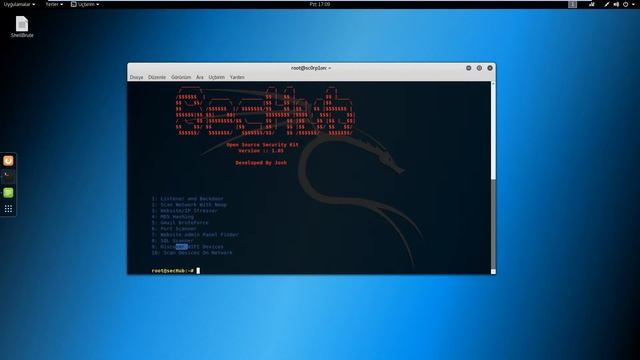The width and height of the screenshot is (640, 360).
Task: Click the Version 1.05 text
Action: (261, 151)
